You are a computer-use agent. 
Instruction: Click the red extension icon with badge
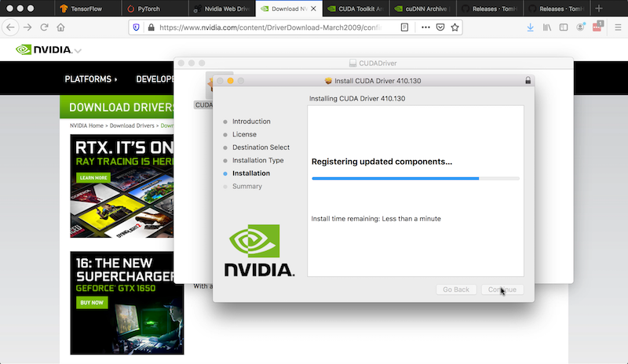point(597,27)
